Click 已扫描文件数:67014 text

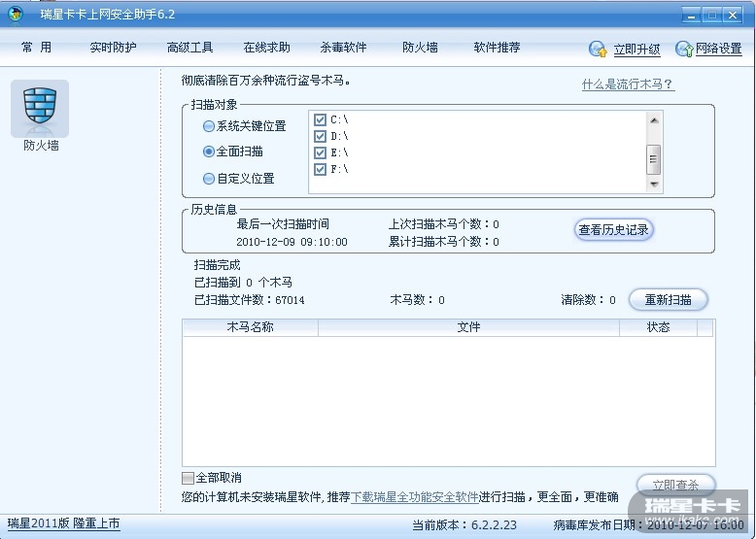(x=250, y=300)
